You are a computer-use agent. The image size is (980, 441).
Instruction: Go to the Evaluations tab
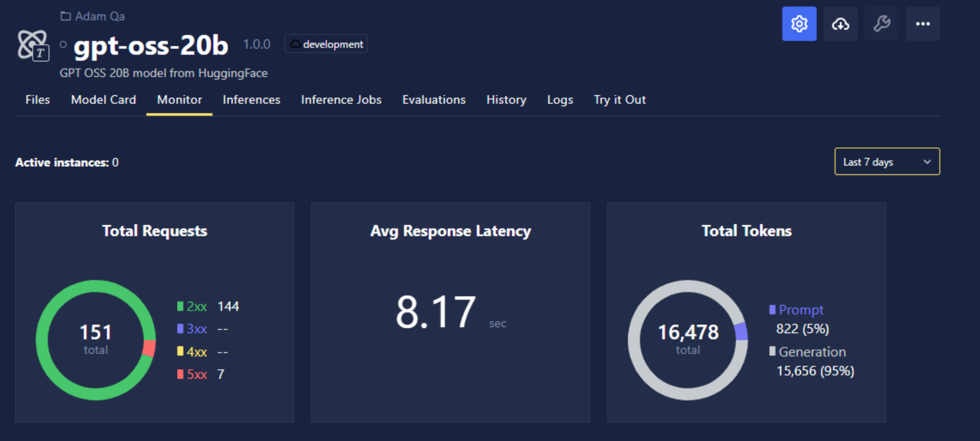point(434,100)
